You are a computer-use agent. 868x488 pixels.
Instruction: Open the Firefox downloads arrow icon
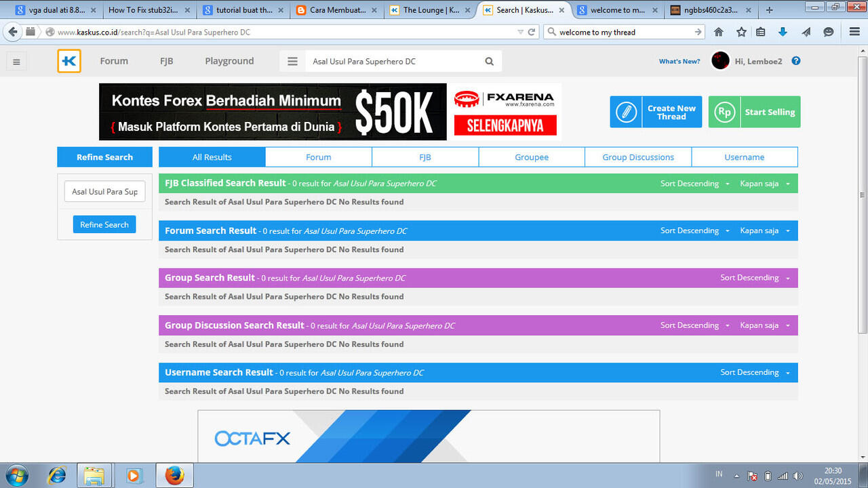coord(783,32)
